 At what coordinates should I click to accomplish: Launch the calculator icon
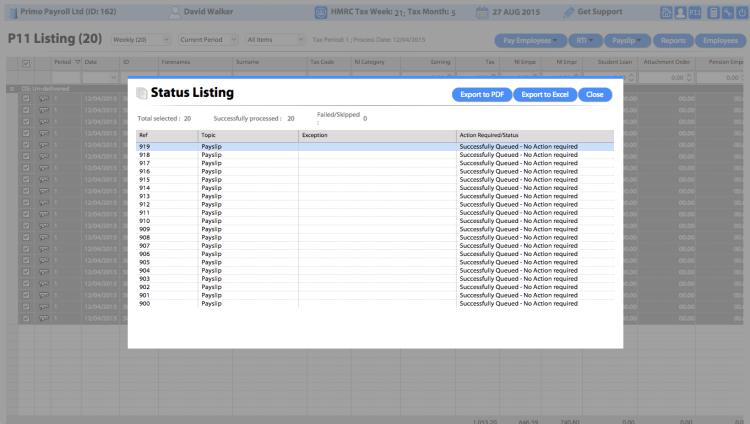click(x=713, y=12)
